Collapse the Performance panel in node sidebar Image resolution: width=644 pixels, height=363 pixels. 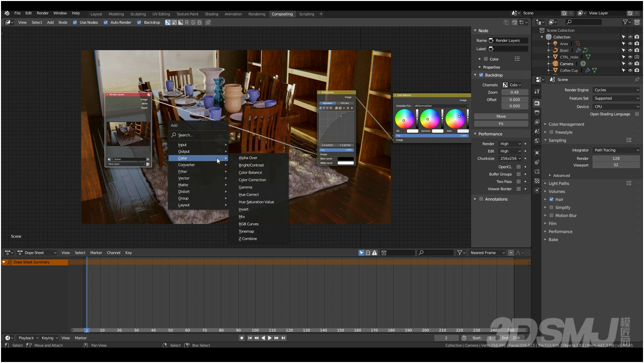click(490, 134)
